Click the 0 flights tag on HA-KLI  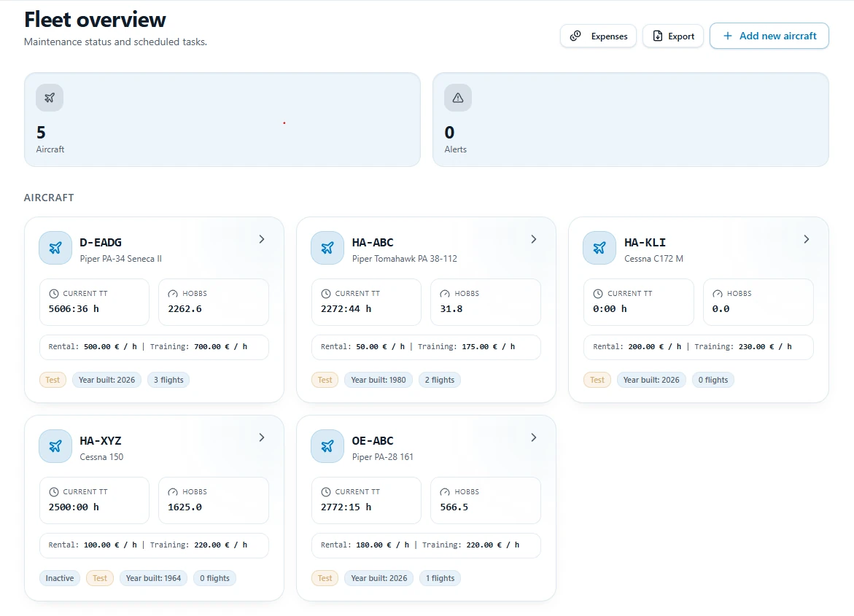(x=713, y=380)
